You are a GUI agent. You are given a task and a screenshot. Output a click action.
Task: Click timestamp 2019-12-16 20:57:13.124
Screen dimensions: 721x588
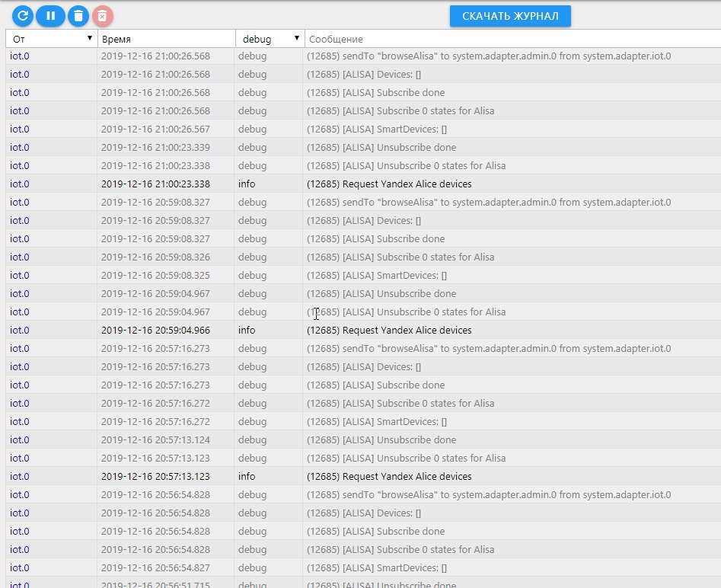[x=155, y=439]
